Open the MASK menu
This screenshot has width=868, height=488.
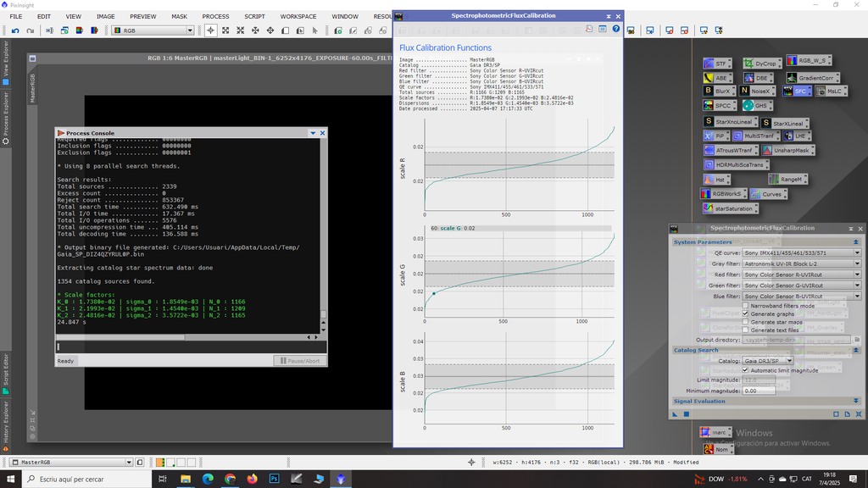pyautogui.click(x=180, y=17)
